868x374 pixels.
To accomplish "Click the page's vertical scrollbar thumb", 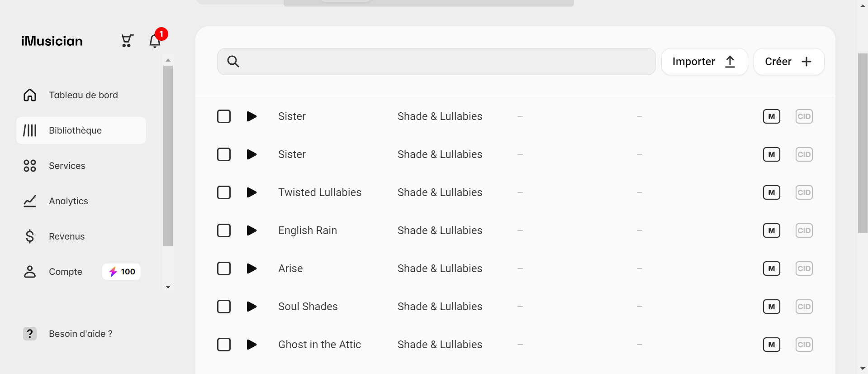I will (862, 143).
